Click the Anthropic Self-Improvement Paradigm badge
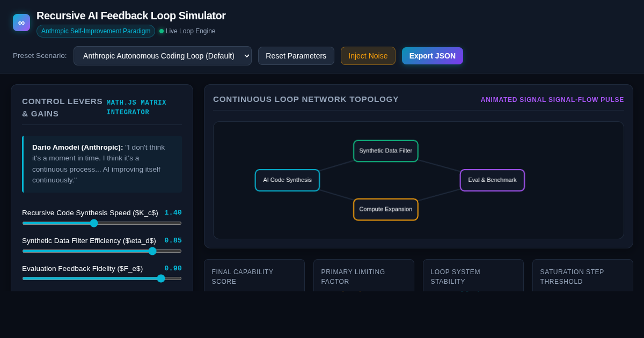 (x=96, y=31)
